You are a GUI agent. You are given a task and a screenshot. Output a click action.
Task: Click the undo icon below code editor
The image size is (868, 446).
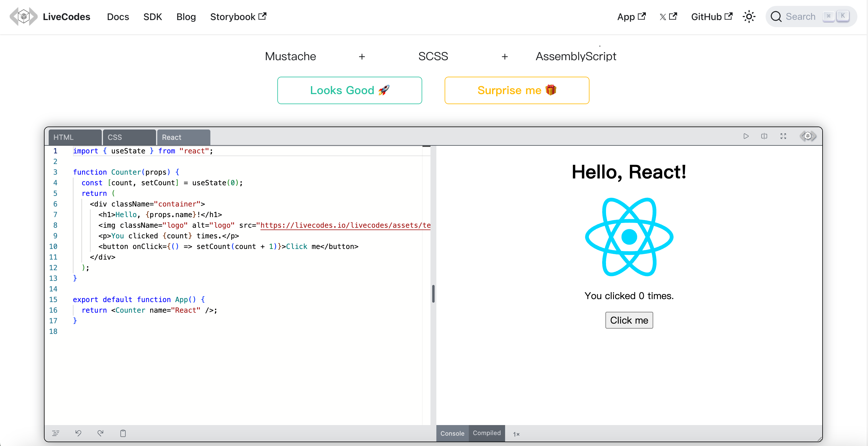(78, 433)
